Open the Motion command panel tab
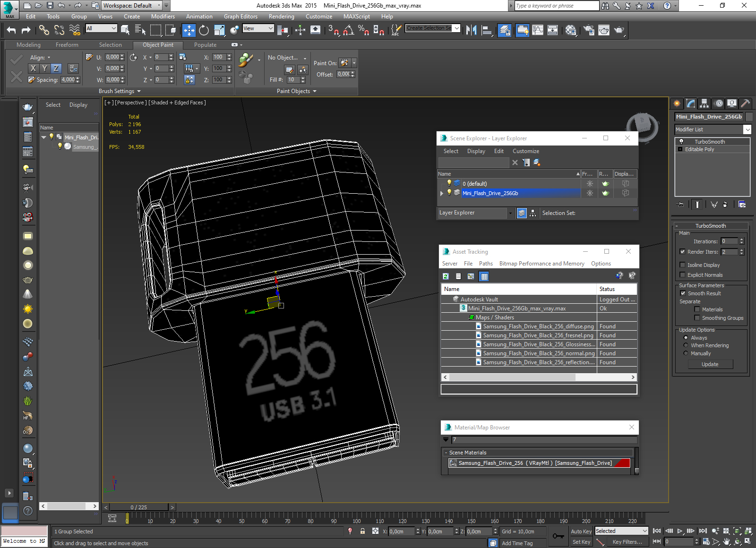Image resolution: width=756 pixels, height=548 pixels. click(718, 103)
